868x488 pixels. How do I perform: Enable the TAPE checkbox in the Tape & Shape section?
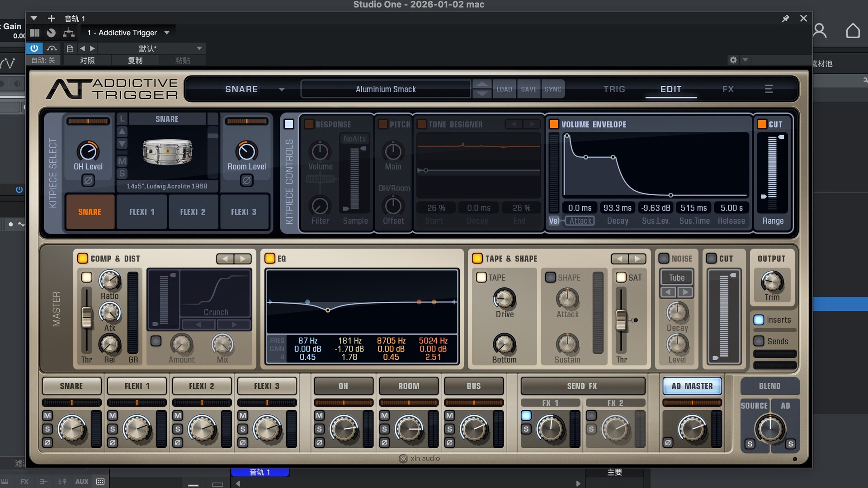coord(481,277)
